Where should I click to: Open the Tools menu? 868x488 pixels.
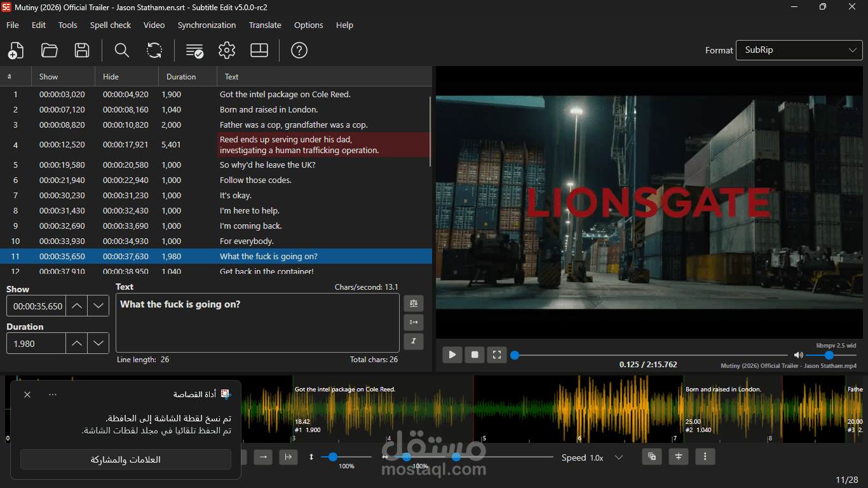pos(68,25)
